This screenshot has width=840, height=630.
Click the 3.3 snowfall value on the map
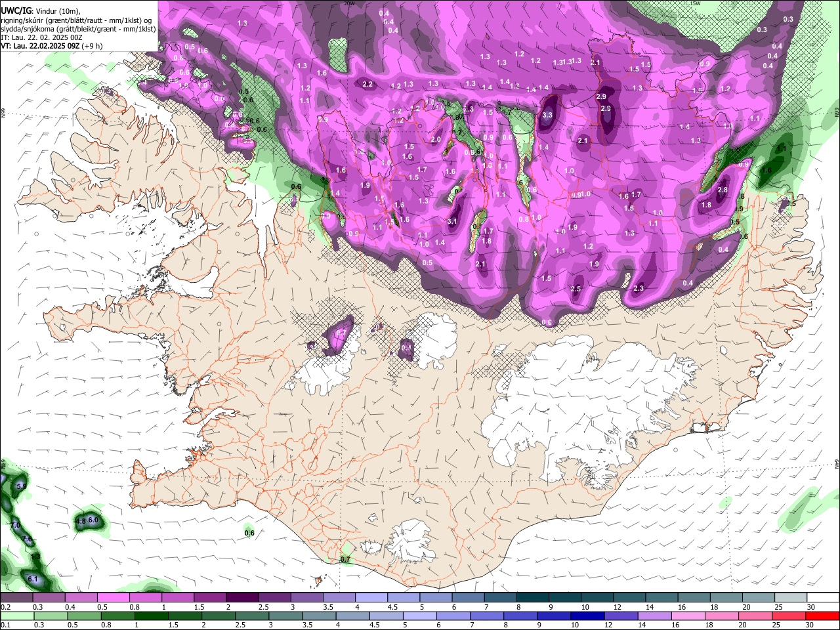(x=547, y=115)
